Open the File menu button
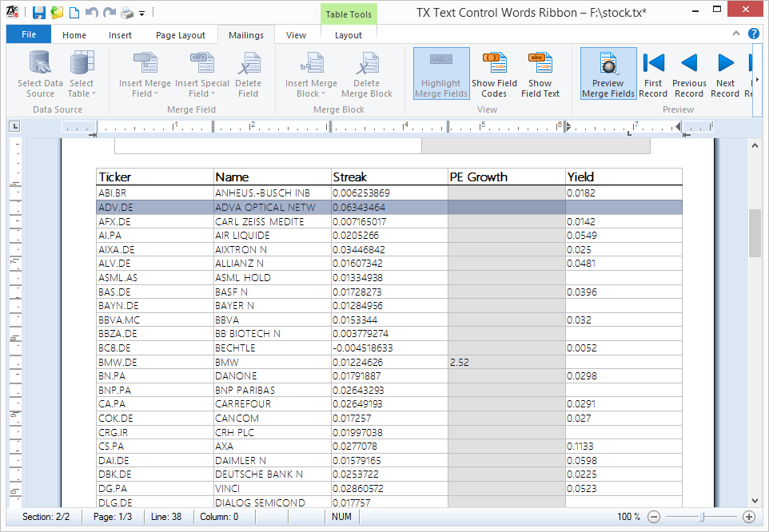This screenshot has height=532, width=769. (29, 34)
